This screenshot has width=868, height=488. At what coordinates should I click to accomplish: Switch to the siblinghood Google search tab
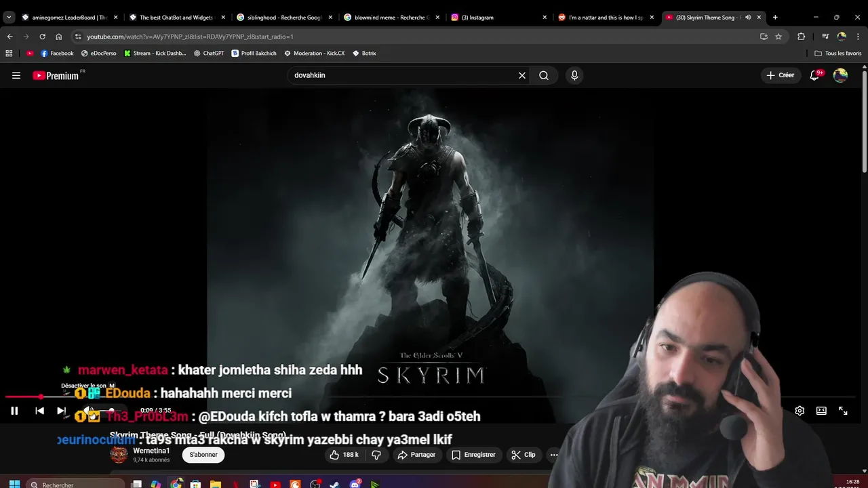283,17
